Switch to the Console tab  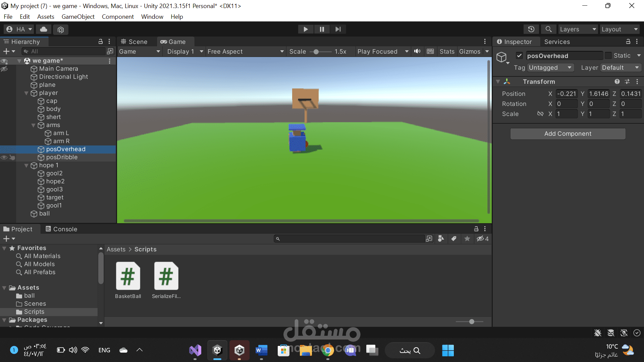pyautogui.click(x=61, y=229)
